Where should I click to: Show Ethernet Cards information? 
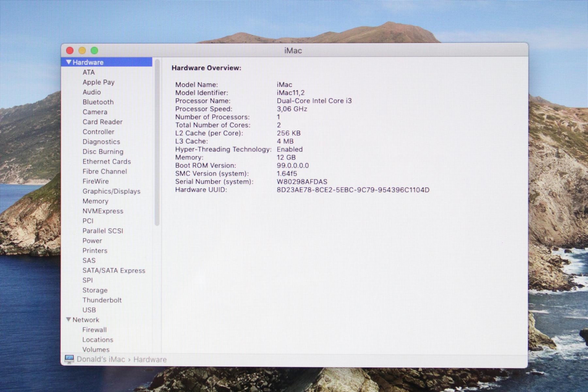[x=106, y=161]
